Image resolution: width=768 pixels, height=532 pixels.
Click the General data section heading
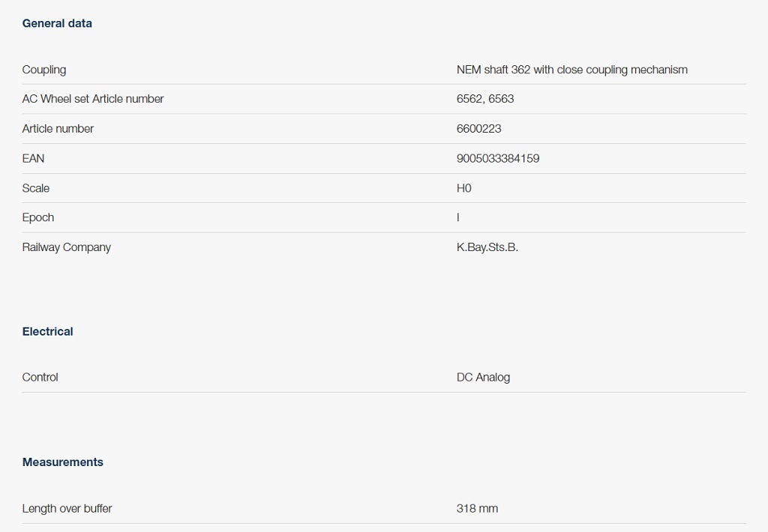[x=57, y=23]
